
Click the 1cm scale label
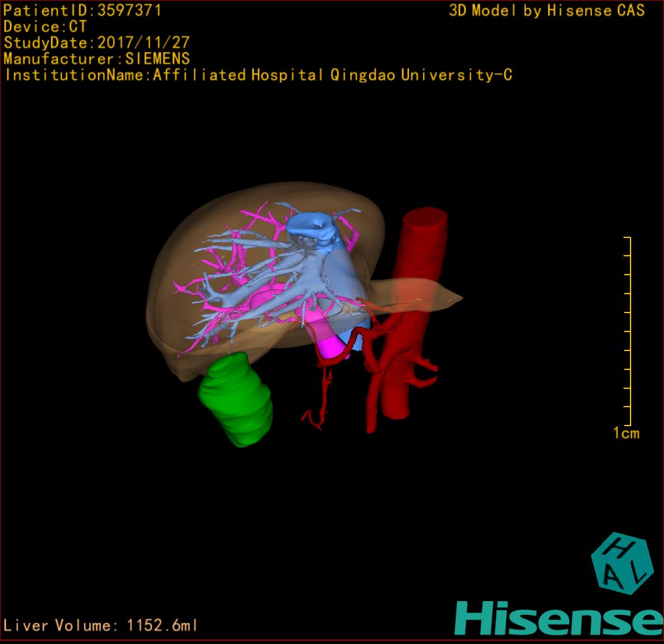[625, 433]
